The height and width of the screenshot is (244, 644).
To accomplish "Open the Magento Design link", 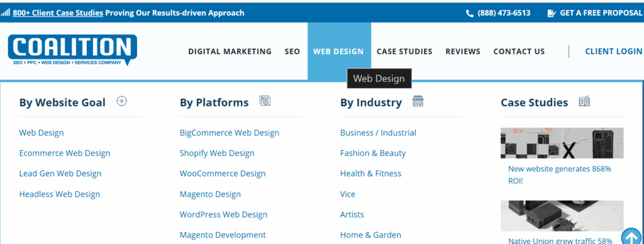I will [210, 194].
